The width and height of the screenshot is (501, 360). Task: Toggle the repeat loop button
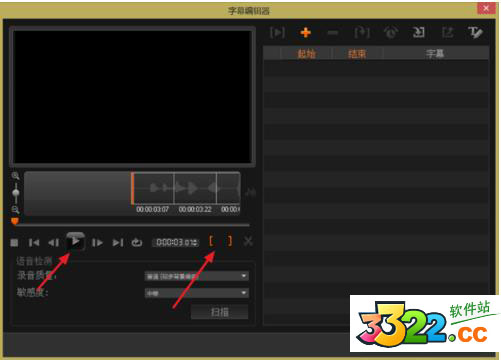tap(137, 243)
